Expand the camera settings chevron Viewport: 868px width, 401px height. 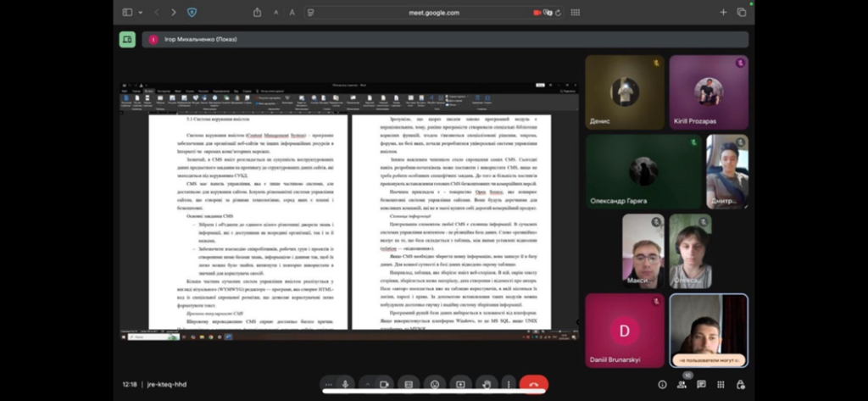coord(367,384)
